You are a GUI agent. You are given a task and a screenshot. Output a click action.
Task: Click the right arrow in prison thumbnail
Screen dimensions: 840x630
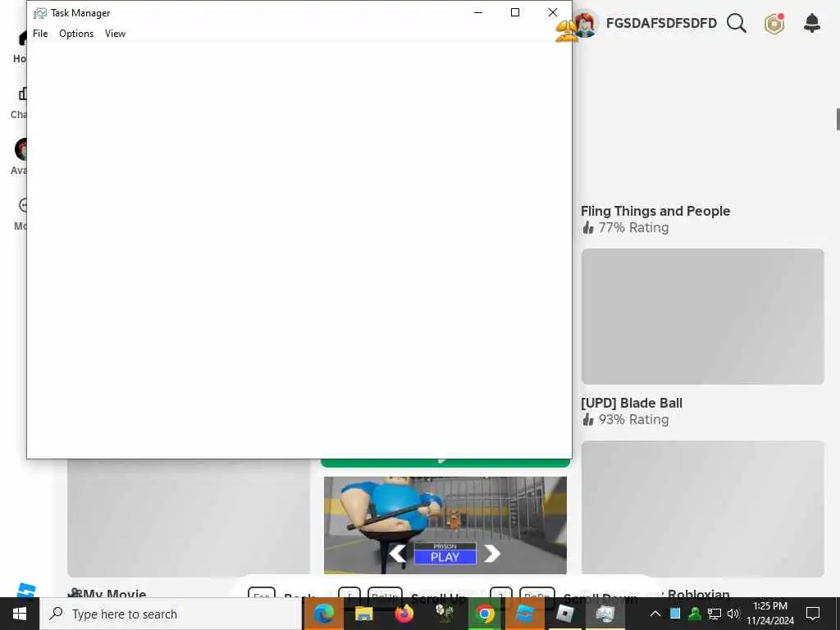492,554
